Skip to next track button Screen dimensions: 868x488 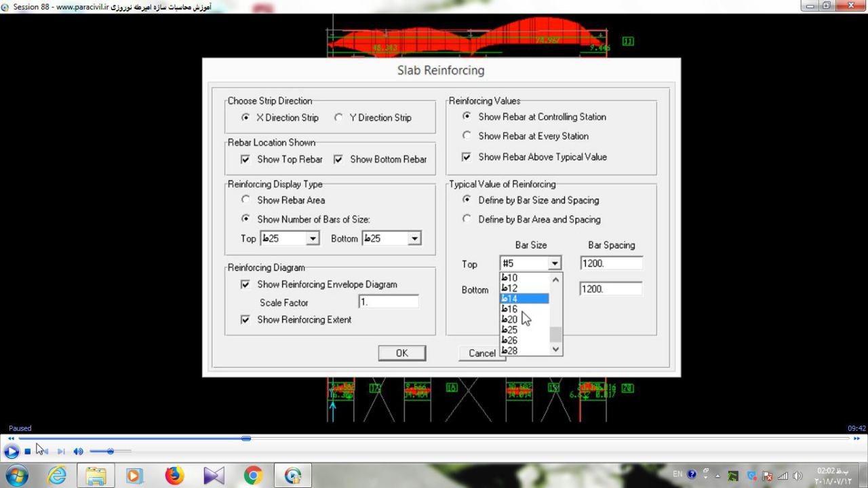click(61, 451)
